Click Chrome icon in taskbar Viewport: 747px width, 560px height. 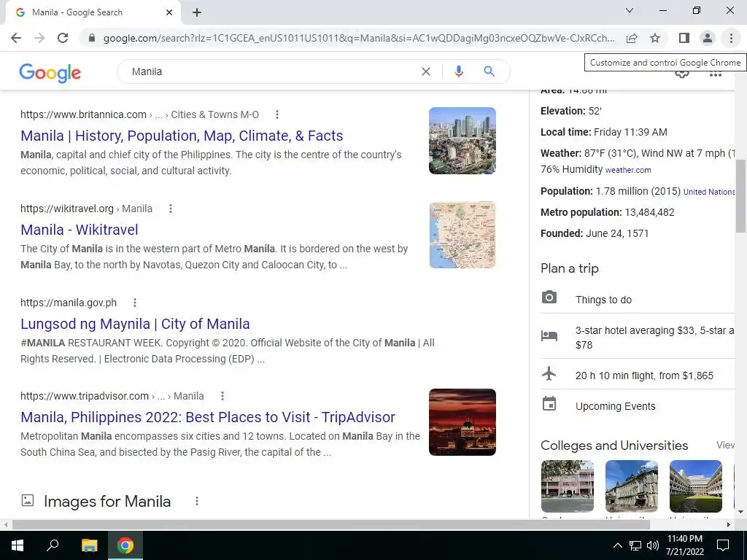(125, 545)
